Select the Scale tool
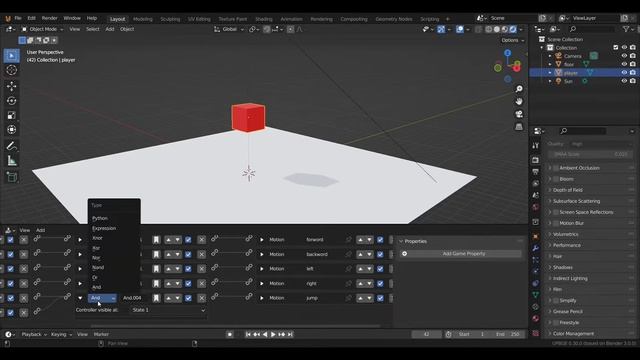 (11, 116)
